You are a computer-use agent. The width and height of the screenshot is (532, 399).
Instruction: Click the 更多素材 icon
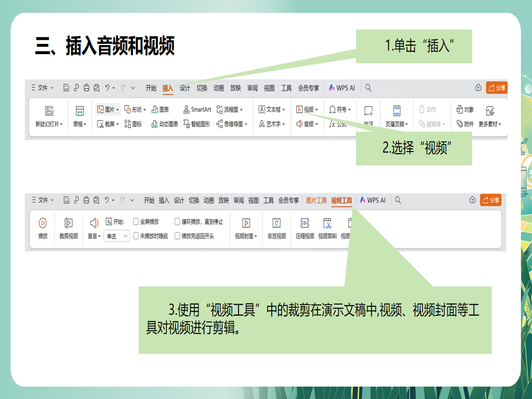pos(489,111)
